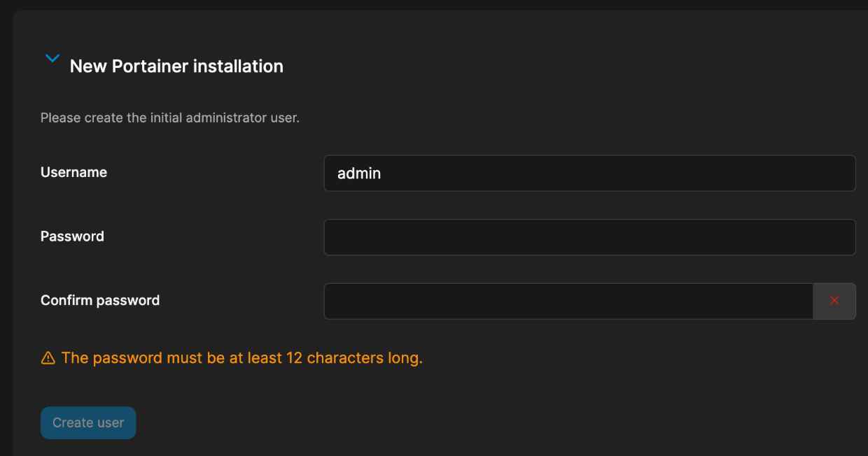Screen dimensions: 868x456
Task: Click the Password label
Action: click(72, 236)
